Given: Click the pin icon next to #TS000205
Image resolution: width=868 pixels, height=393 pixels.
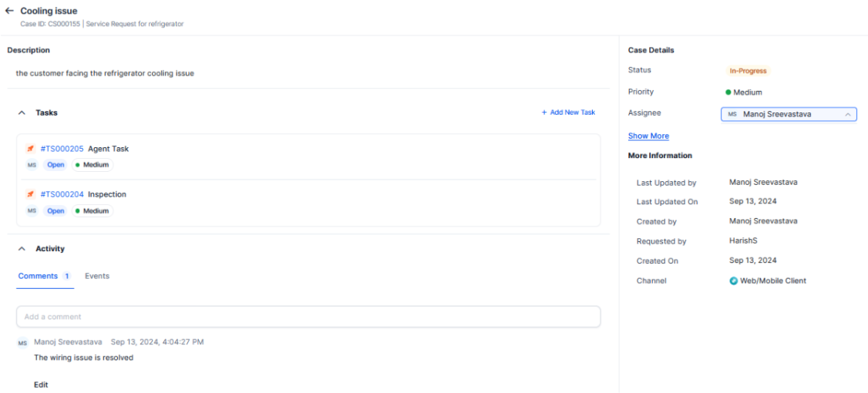Looking at the screenshot, I should (x=31, y=149).
